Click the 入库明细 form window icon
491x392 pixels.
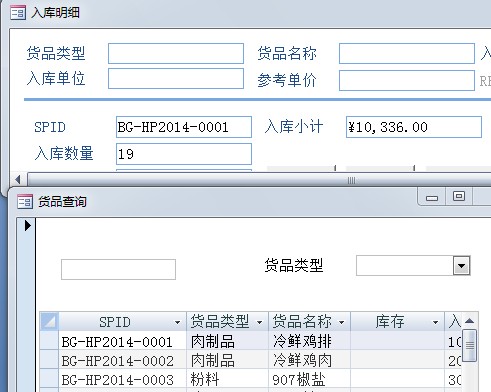pos(18,13)
